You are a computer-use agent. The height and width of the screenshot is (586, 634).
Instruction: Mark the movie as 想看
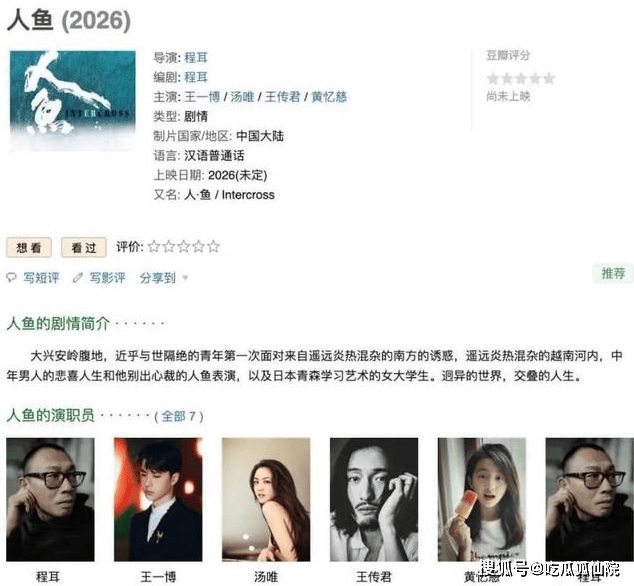click(29, 247)
